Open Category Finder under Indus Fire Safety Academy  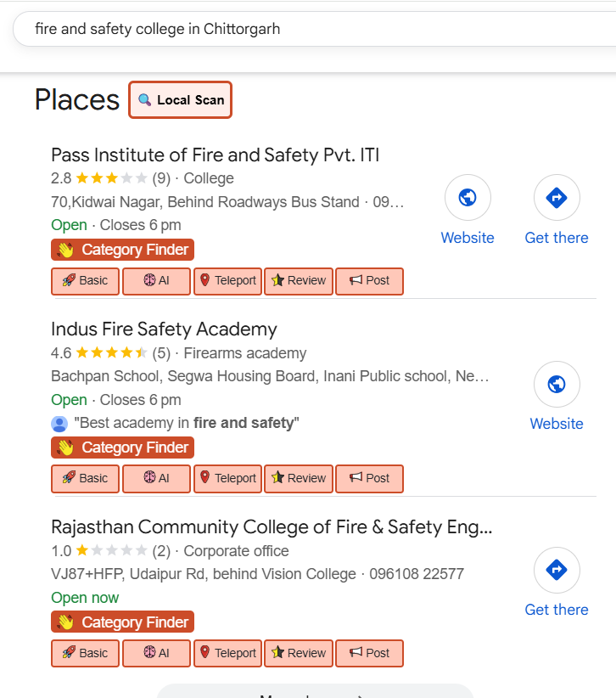point(123,448)
